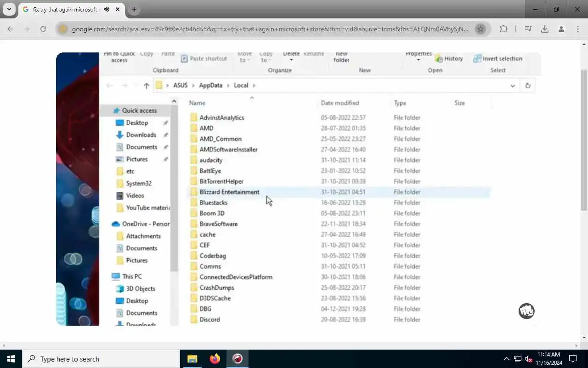Go back to the previous page
Image resolution: width=588 pixels, height=368 pixels.
(10, 29)
